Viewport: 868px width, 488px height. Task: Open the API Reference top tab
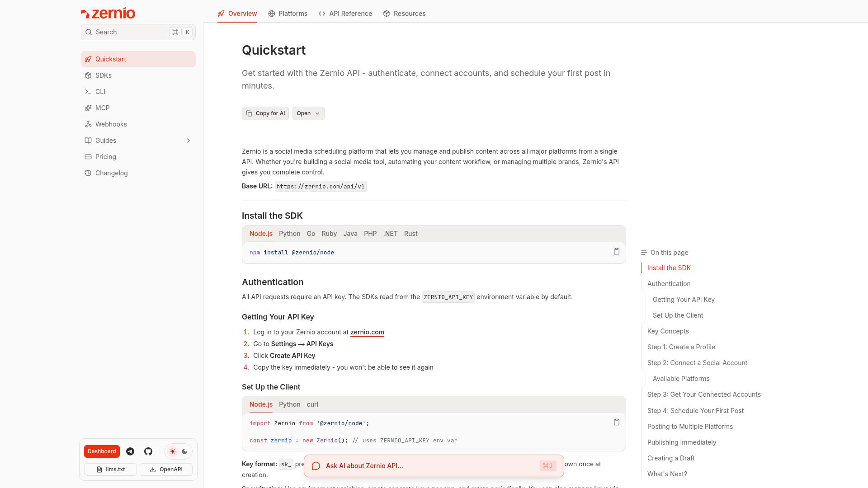tap(345, 14)
